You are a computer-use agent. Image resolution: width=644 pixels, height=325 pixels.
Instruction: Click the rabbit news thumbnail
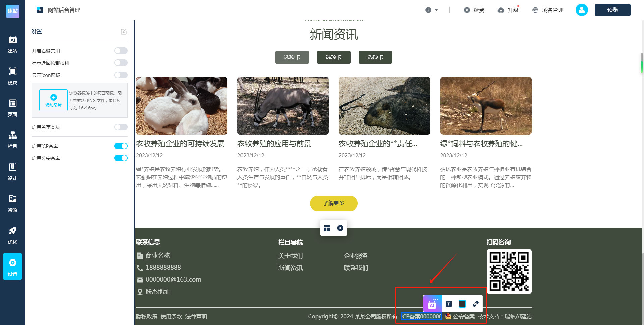point(181,106)
